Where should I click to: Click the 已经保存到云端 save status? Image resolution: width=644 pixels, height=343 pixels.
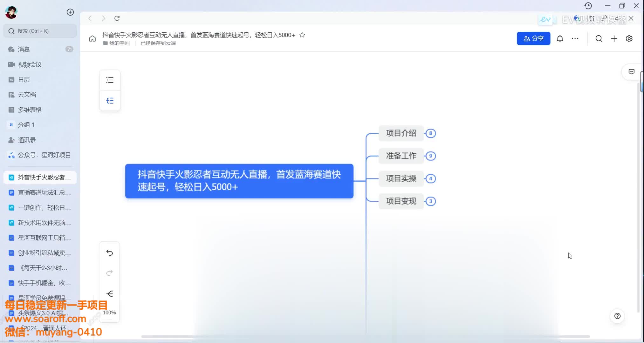[158, 43]
